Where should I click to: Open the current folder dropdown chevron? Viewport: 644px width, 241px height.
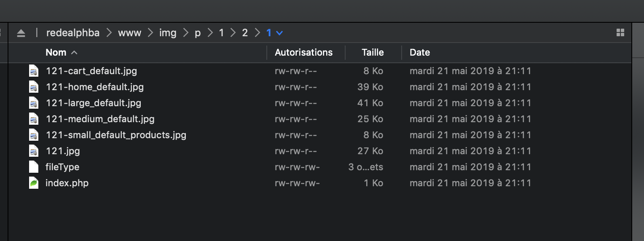coord(279,33)
